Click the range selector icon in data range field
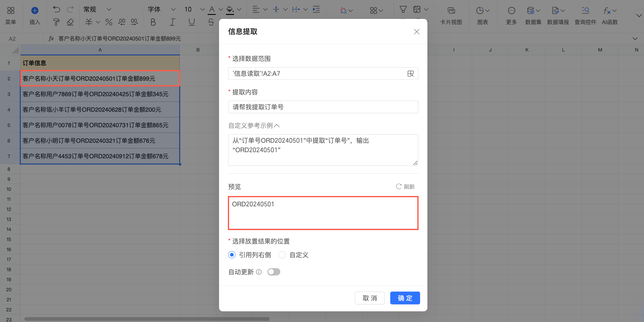Screen dimensions: 644x322 point(411,74)
